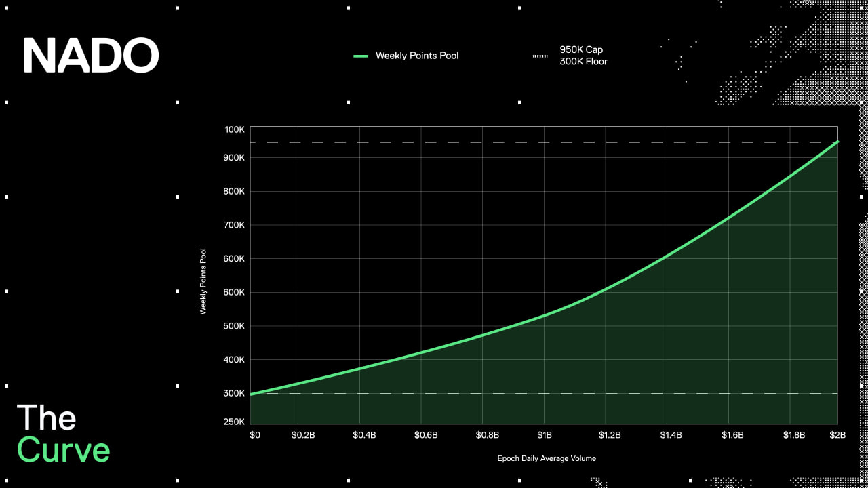Click the vertical Weekly Points Pool axis title
The width and height of the screenshot is (868, 488).
coord(203,281)
